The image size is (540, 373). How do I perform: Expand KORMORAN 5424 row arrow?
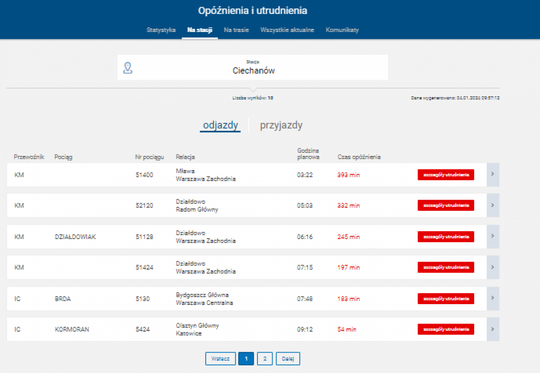click(x=493, y=329)
